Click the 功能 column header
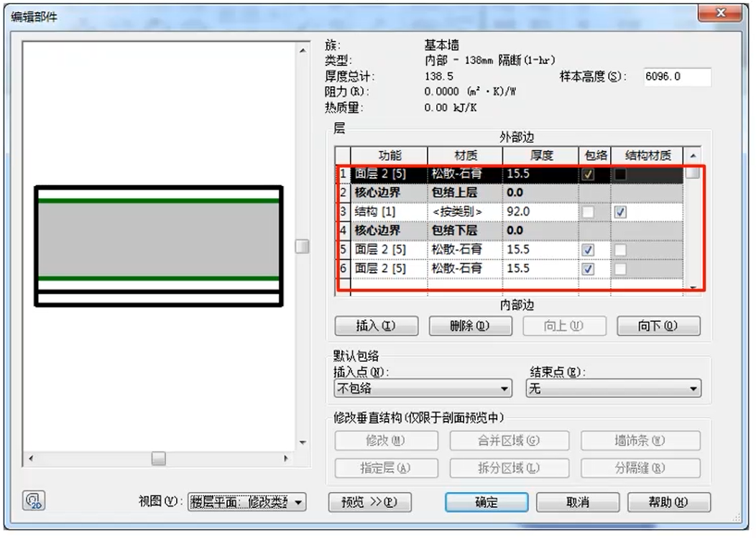The image size is (756, 538). point(389,155)
